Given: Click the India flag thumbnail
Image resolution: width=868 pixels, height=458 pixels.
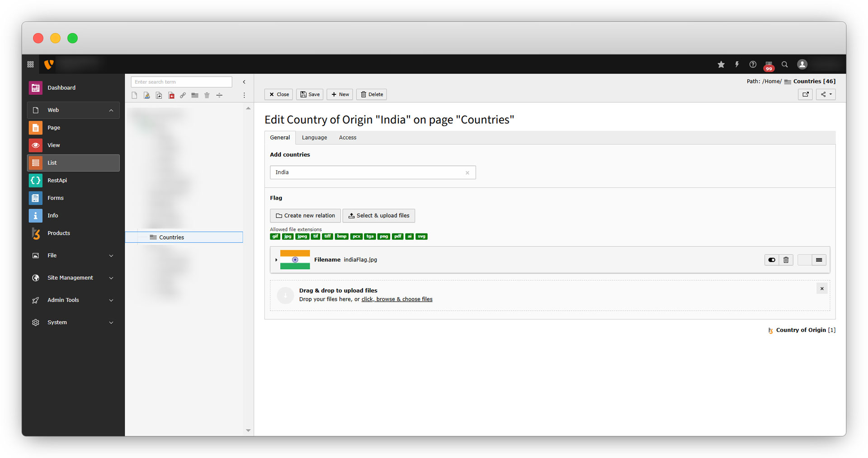Looking at the screenshot, I should [x=295, y=260].
